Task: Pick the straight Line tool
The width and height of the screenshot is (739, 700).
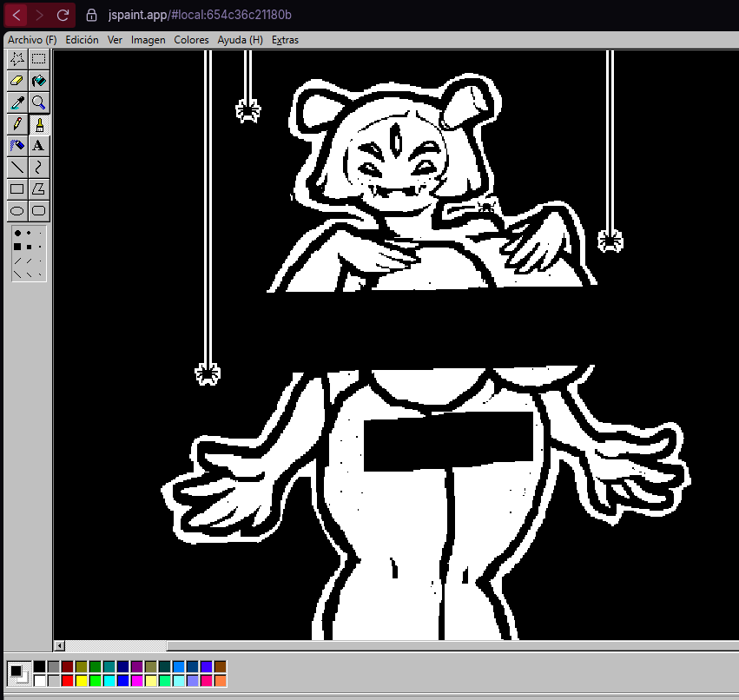Action: (x=17, y=168)
